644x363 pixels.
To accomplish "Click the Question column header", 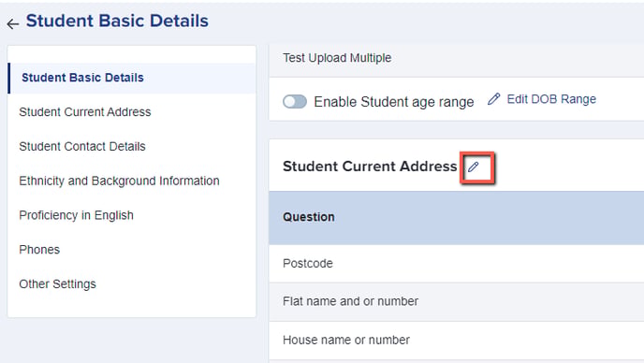I will (x=309, y=217).
